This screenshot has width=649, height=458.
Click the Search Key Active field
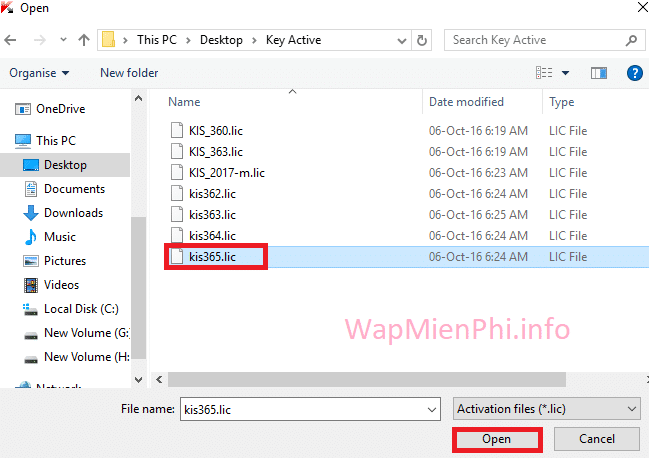tap(544, 40)
